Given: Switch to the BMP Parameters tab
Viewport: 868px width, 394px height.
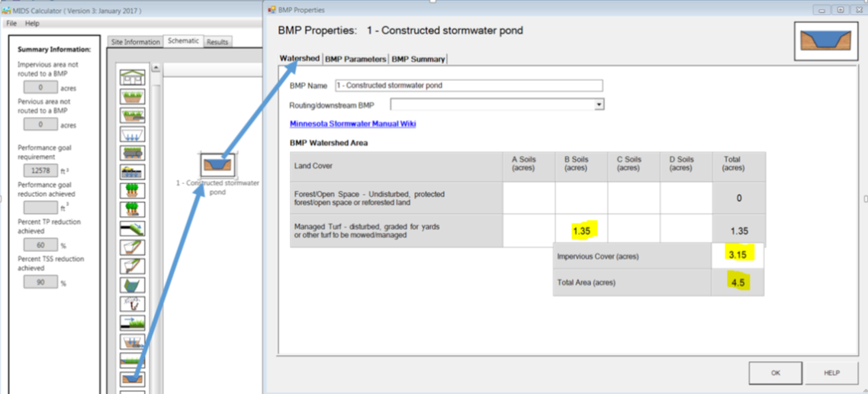Looking at the screenshot, I should click(355, 59).
